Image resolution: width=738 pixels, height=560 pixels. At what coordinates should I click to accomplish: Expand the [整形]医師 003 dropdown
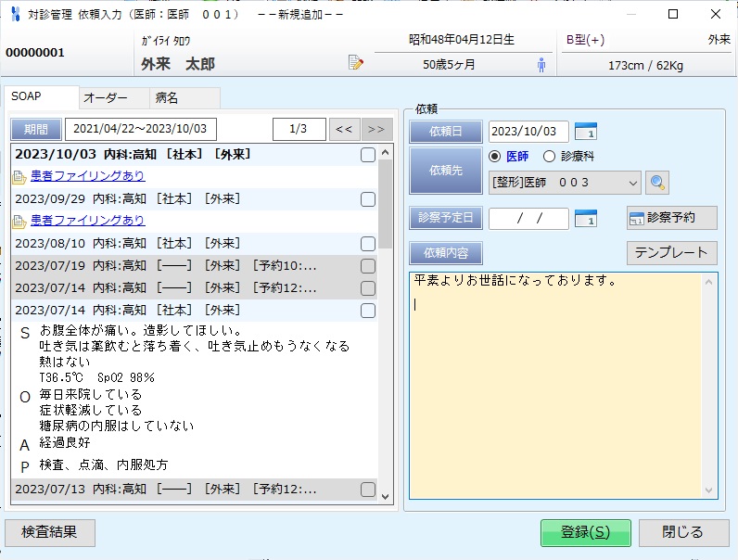[633, 183]
